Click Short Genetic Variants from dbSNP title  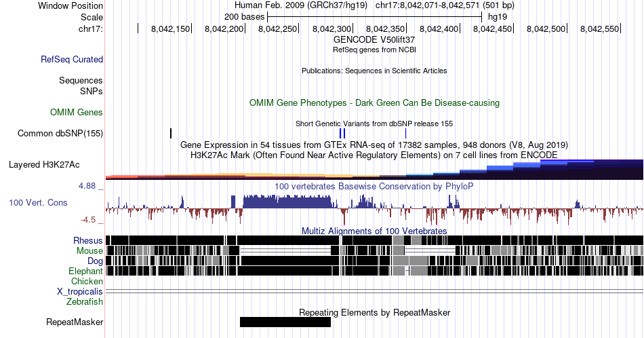pyautogui.click(x=374, y=124)
